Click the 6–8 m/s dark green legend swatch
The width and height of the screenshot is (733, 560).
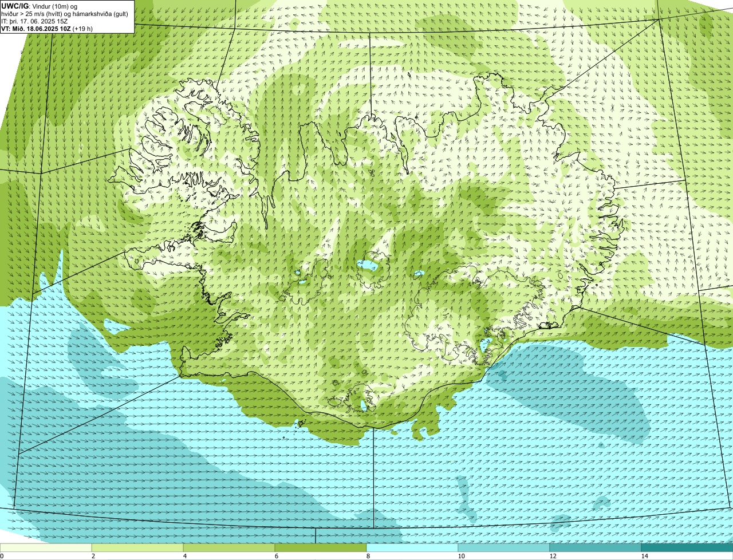coord(321,547)
